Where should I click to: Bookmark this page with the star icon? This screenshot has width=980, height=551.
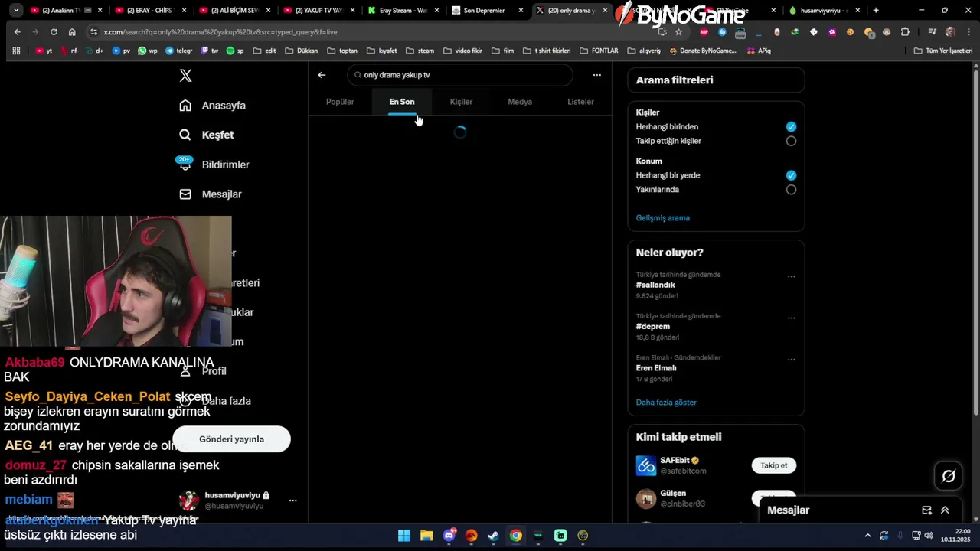click(x=678, y=32)
